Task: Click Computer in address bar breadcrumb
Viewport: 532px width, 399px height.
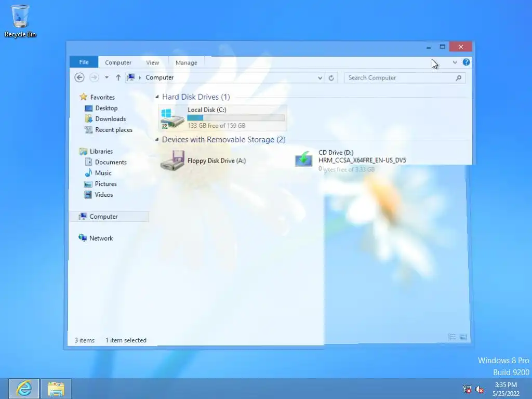Action: point(159,78)
